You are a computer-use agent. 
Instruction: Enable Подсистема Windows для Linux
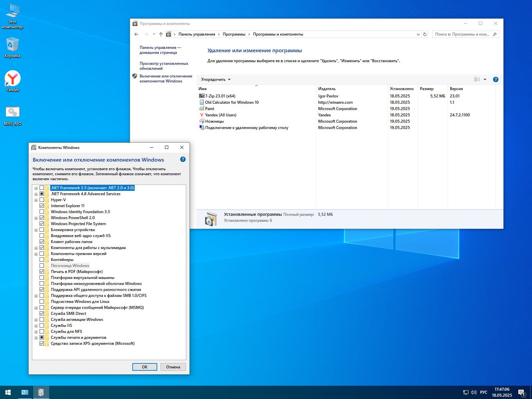coord(42,302)
